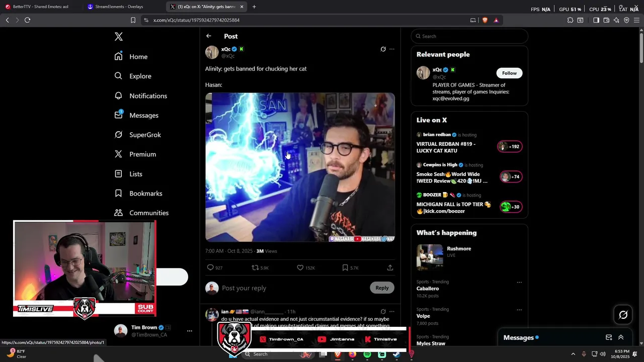Open Rushmore live event

469,257
